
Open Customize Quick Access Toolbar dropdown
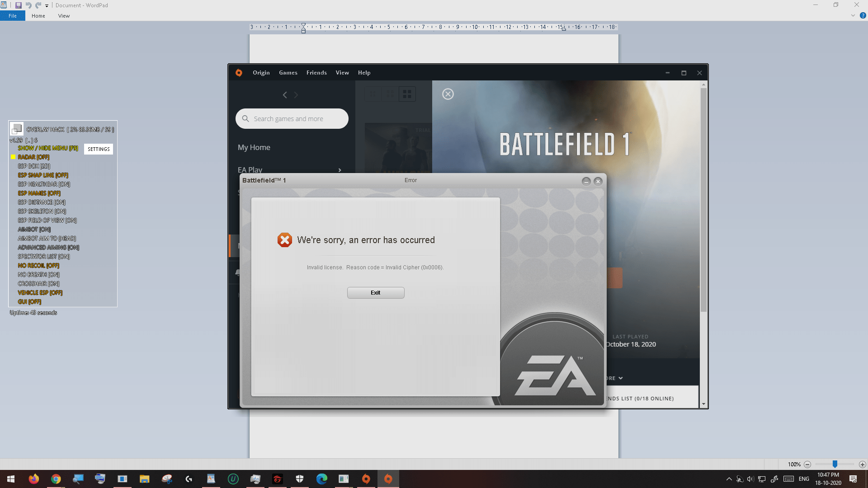[47, 6]
